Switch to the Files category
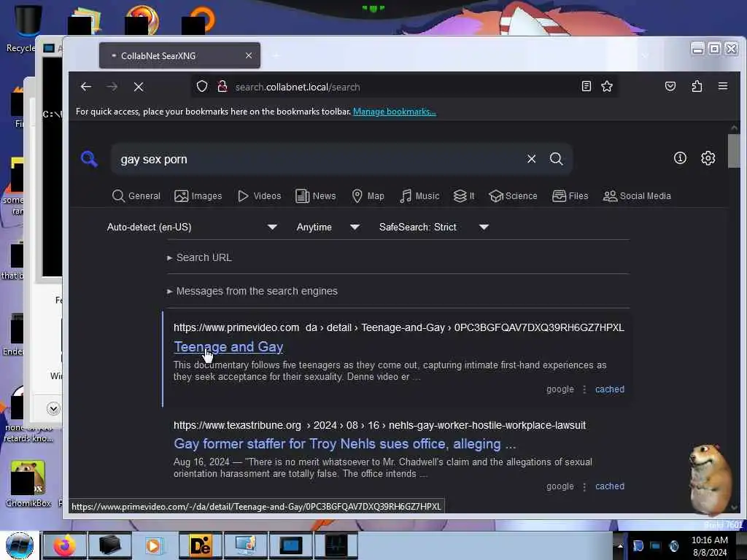The height and width of the screenshot is (560, 747). click(570, 195)
